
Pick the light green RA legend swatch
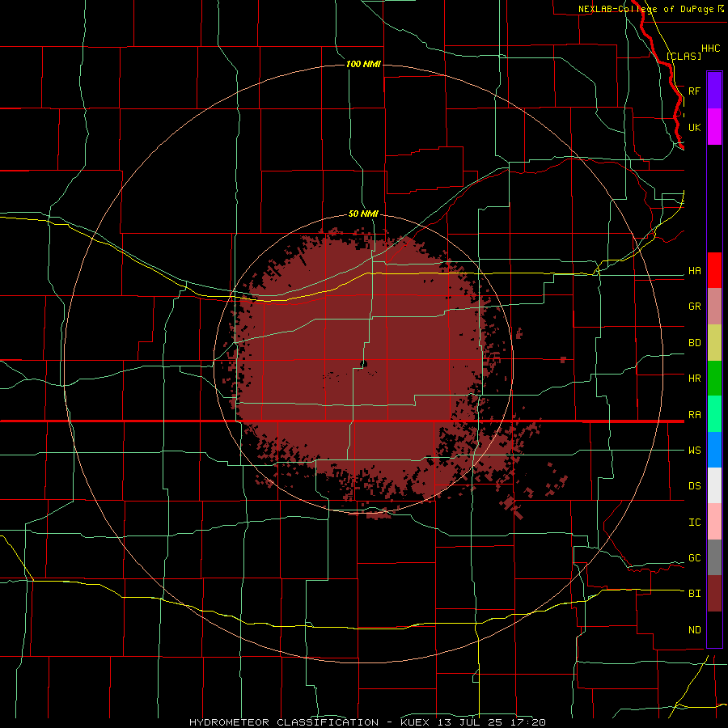pos(714,414)
